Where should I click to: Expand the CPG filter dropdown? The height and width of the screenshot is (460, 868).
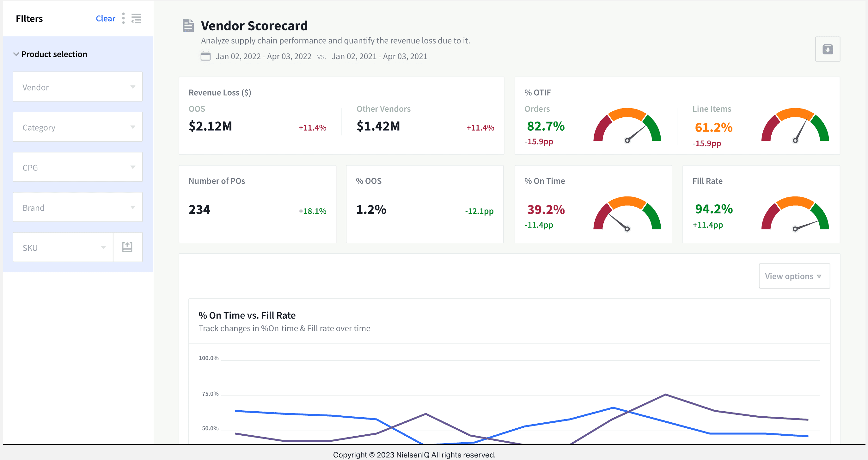coord(77,167)
